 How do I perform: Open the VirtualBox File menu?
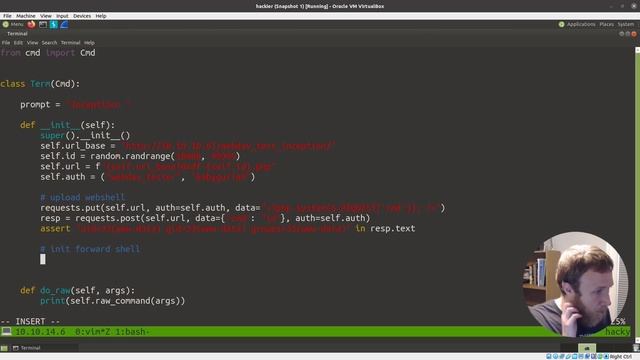pyautogui.click(x=7, y=16)
